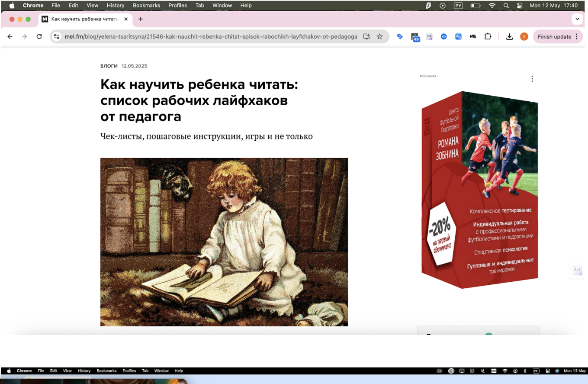
Task: Click the article date 12.05.2025
Action: coord(135,66)
